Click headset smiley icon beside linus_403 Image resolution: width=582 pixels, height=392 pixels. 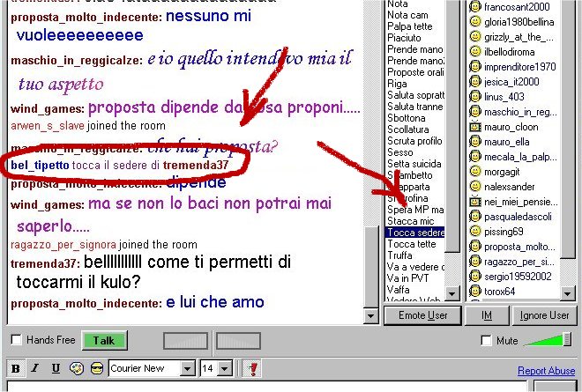point(475,96)
